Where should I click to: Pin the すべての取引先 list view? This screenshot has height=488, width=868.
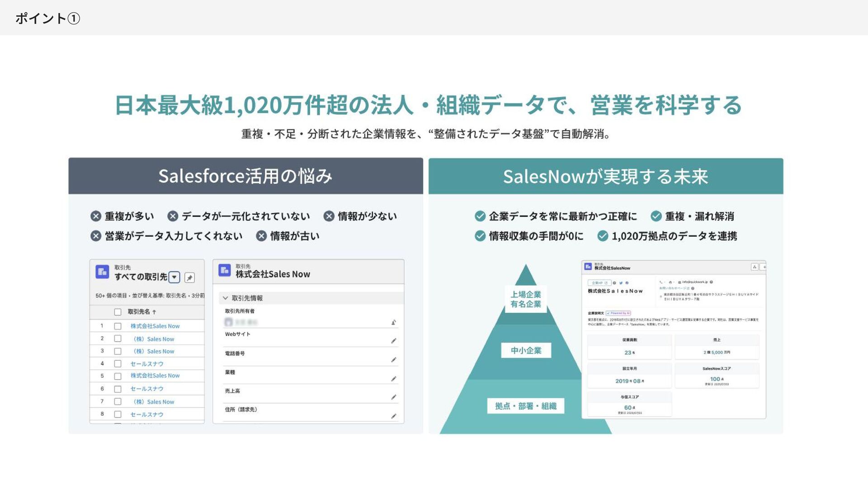tap(190, 277)
